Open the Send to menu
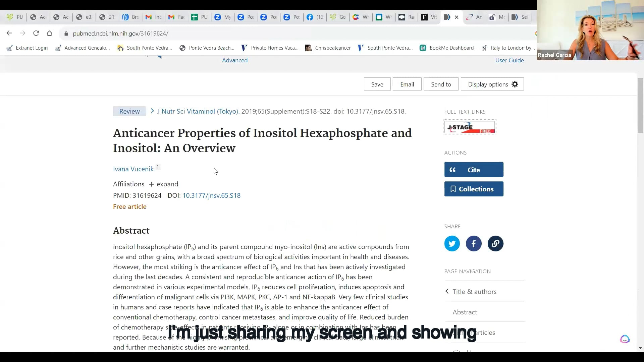Image resolution: width=644 pixels, height=362 pixels. click(x=441, y=84)
